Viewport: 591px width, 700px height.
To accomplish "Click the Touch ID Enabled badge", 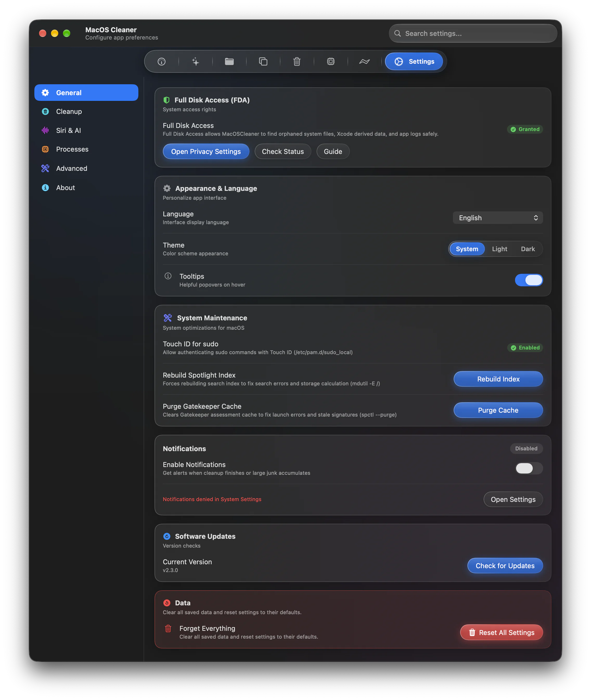I will point(525,348).
